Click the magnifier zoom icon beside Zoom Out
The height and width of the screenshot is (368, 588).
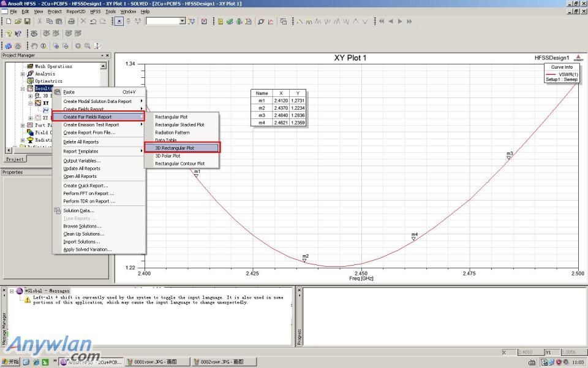click(x=78, y=46)
